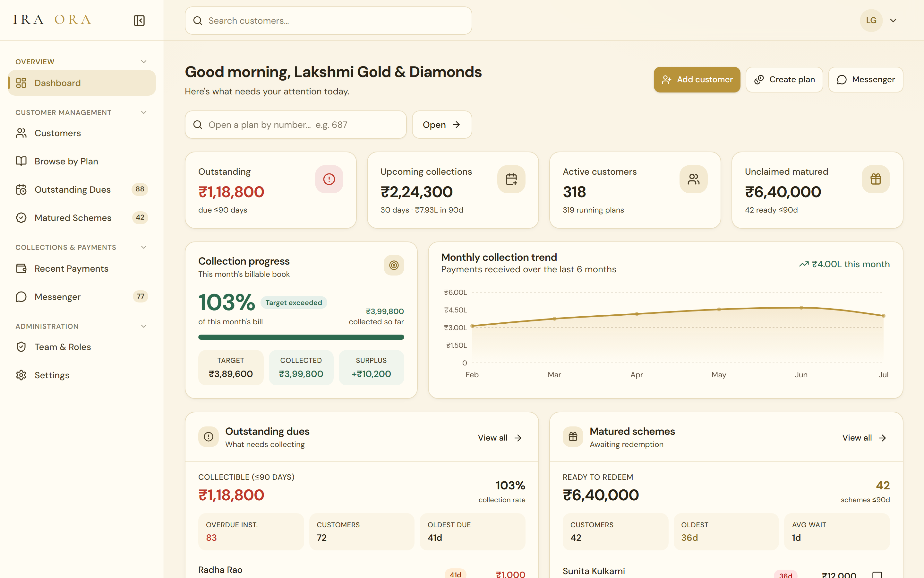This screenshot has width=924, height=578.
Task: Click the Upcoming collections calendar icon
Action: [x=511, y=179]
